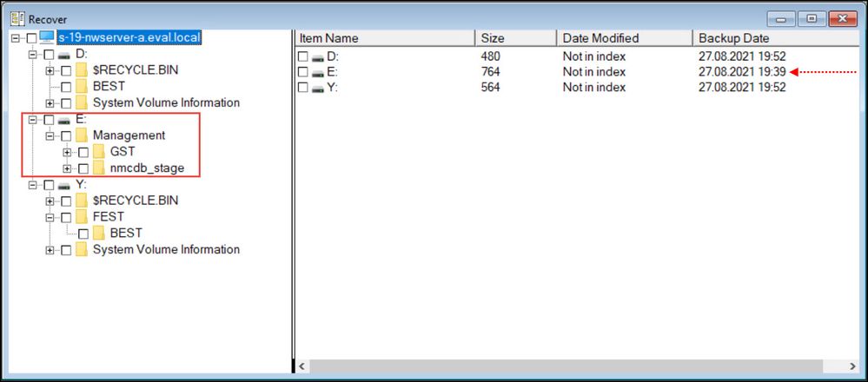Click E: drive icon in item list
Screen dimensions: 868x382
coord(317,72)
